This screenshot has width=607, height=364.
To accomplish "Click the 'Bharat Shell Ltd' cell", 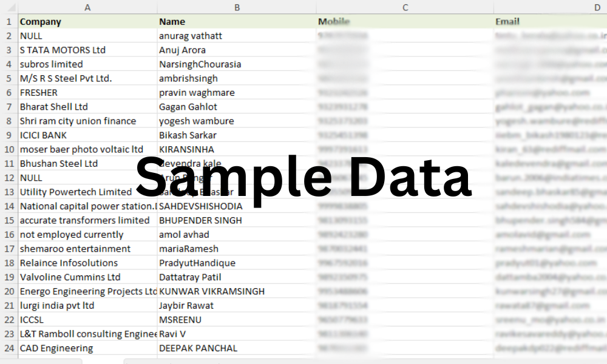I will (87, 107).
